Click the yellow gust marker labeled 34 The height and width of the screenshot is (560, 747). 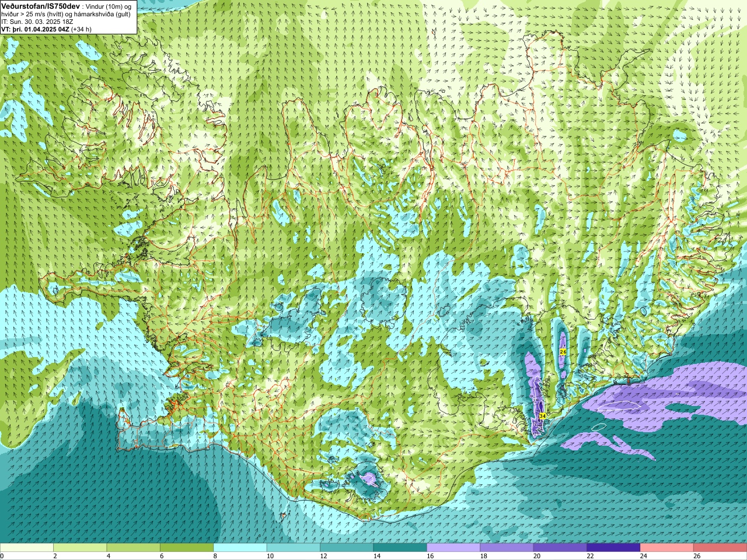[x=542, y=416]
